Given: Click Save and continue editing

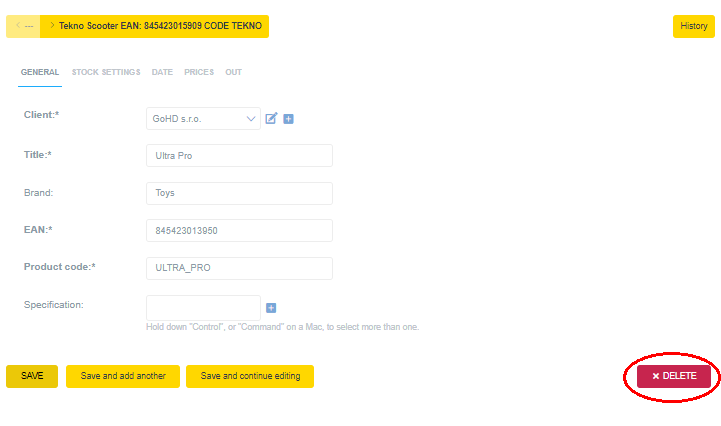Looking at the screenshot, I should coord(250,376).
